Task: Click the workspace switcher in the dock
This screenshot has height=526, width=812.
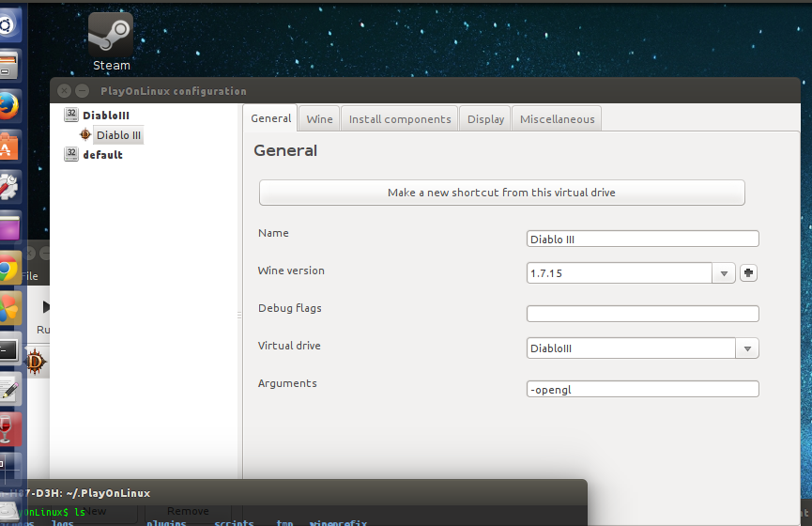Action: pyautogui.click(x=8, y=469)
